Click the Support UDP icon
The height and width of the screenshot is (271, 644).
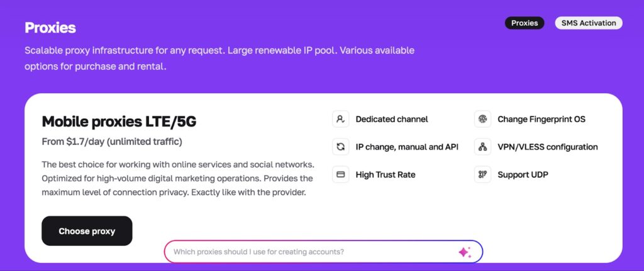(482, 174)
